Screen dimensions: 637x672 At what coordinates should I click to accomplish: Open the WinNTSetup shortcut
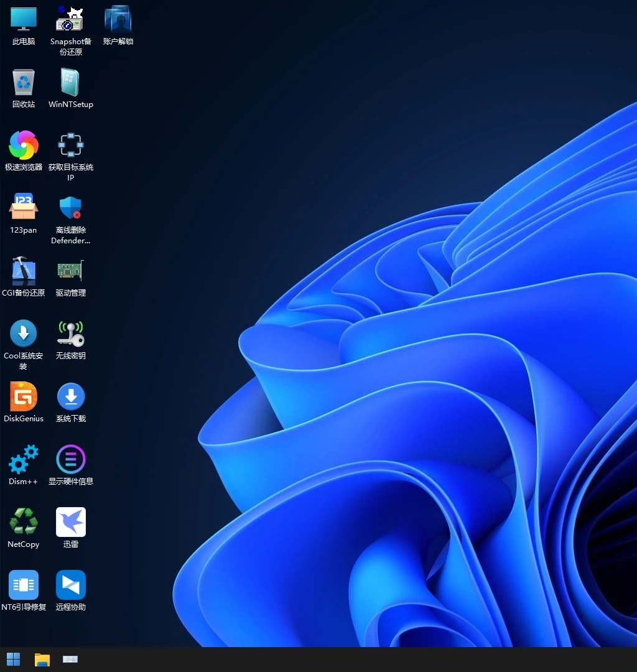70,83
